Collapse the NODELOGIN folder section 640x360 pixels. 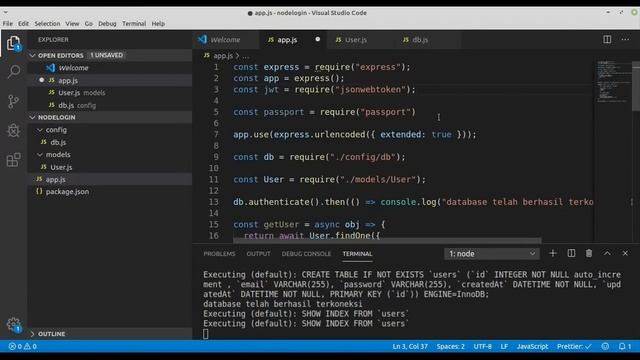(x=32, y=117)
